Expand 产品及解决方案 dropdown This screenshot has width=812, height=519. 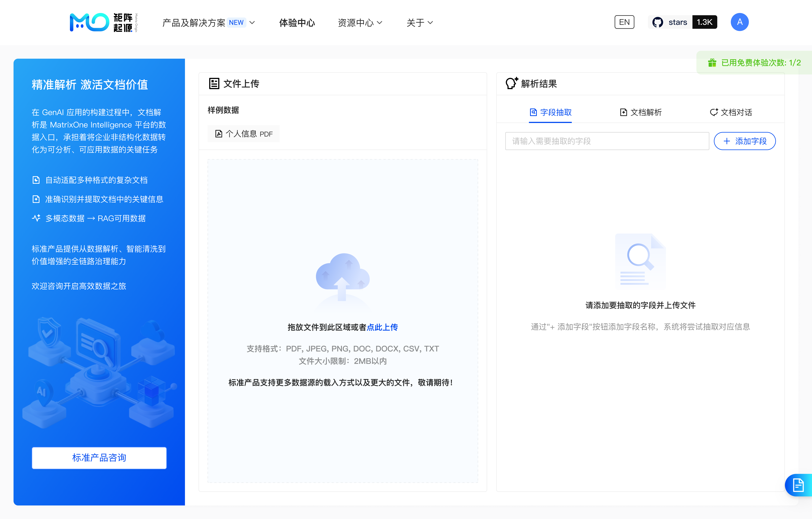pyautogui.click(x=208, y=23)
